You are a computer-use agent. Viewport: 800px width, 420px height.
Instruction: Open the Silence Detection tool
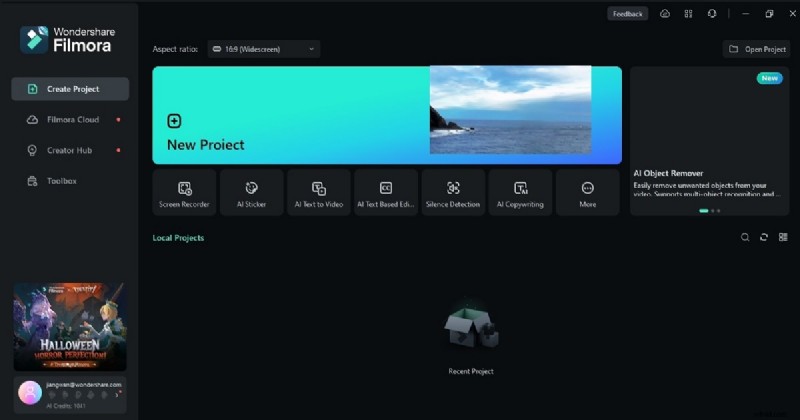[x=453, y=192]
